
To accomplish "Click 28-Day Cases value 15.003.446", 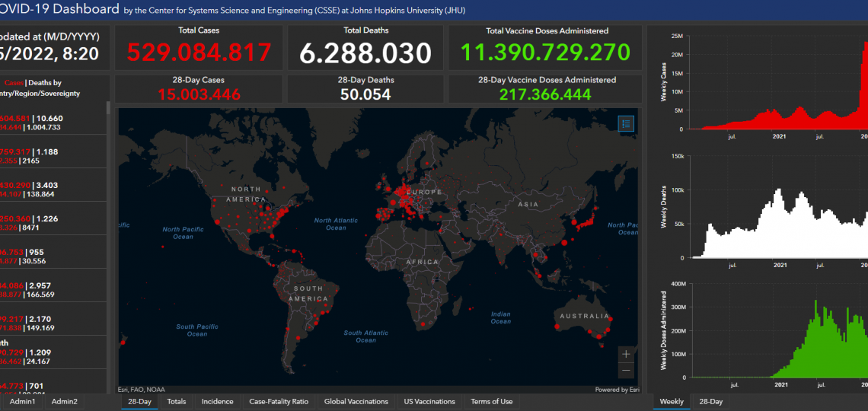I will coord(199,94).
